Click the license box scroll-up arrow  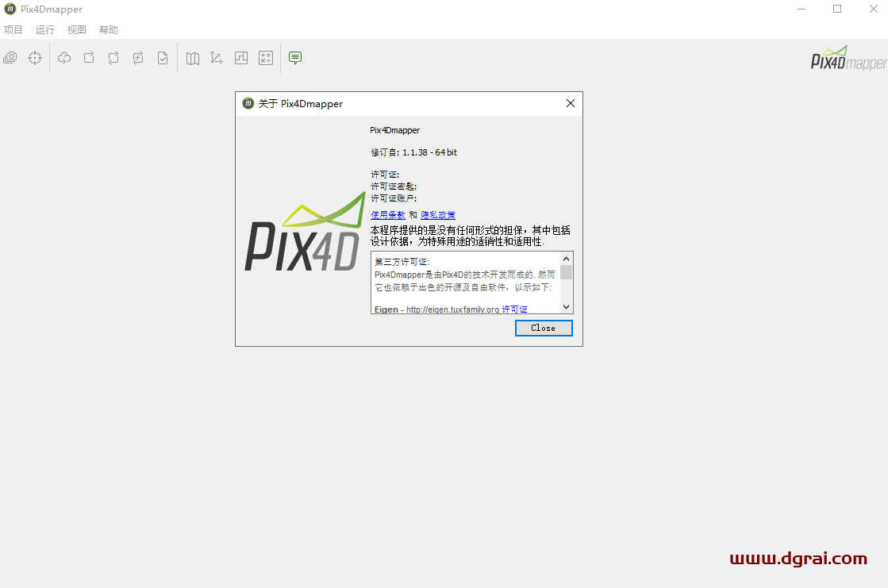[566, 259]
